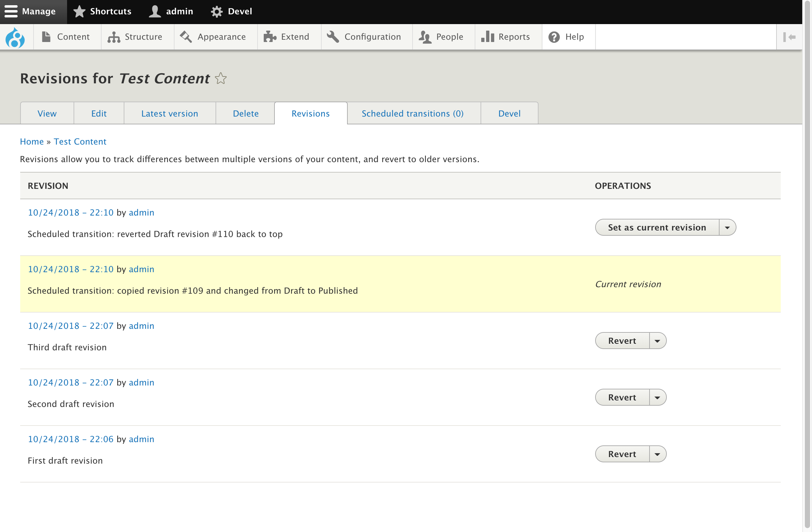Open the Help menu item label

coord(575,37)
